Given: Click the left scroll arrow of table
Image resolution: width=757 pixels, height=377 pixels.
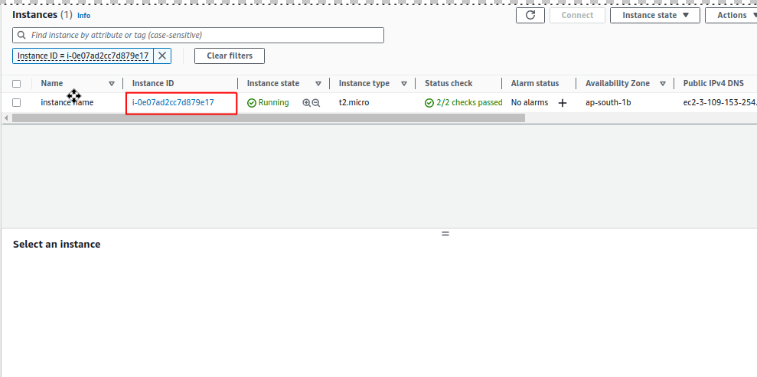Looking at the screenshot, I should [x=6, y=118].
